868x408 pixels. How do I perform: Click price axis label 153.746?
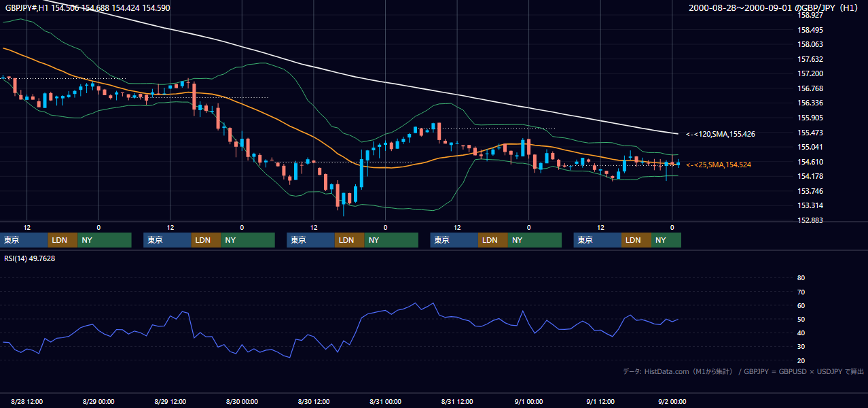click(x=810, y=191)
